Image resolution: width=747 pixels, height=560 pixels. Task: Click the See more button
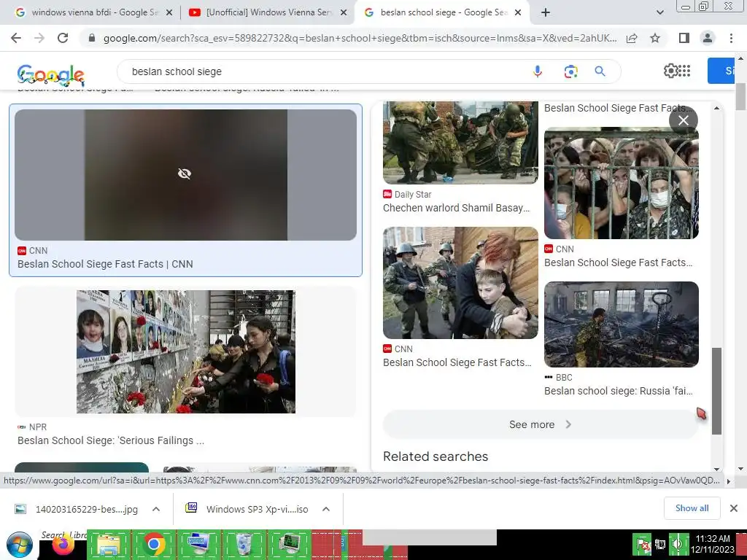coord(541,424)
